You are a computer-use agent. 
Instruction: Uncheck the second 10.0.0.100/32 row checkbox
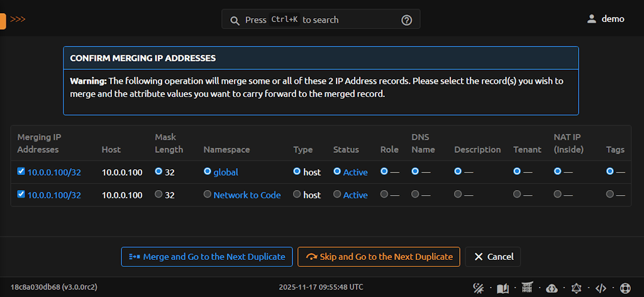point(21,194)
